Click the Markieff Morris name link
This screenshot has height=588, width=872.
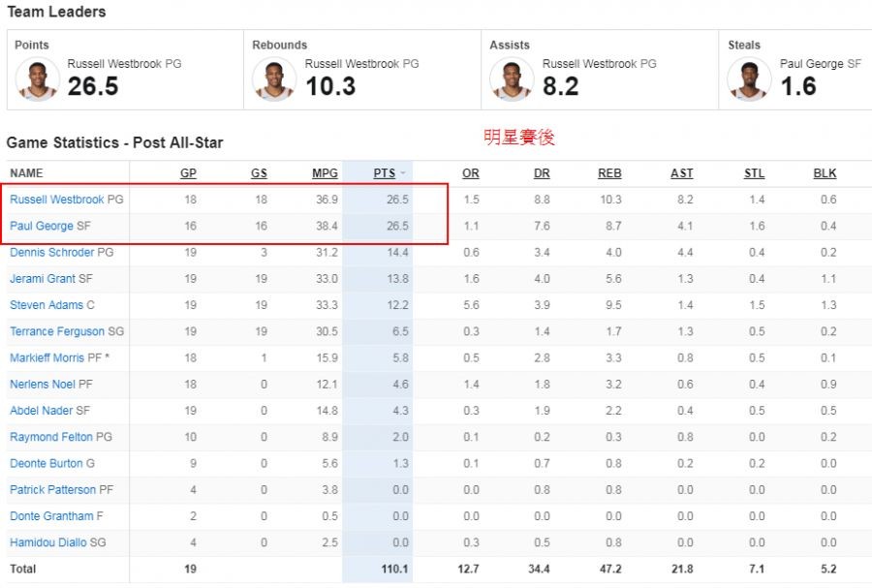[x=47, y=358]
